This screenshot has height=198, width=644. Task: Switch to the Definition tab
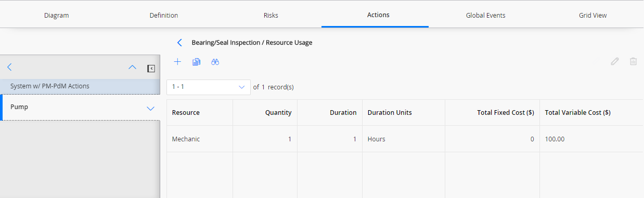[x=164, y=15]
